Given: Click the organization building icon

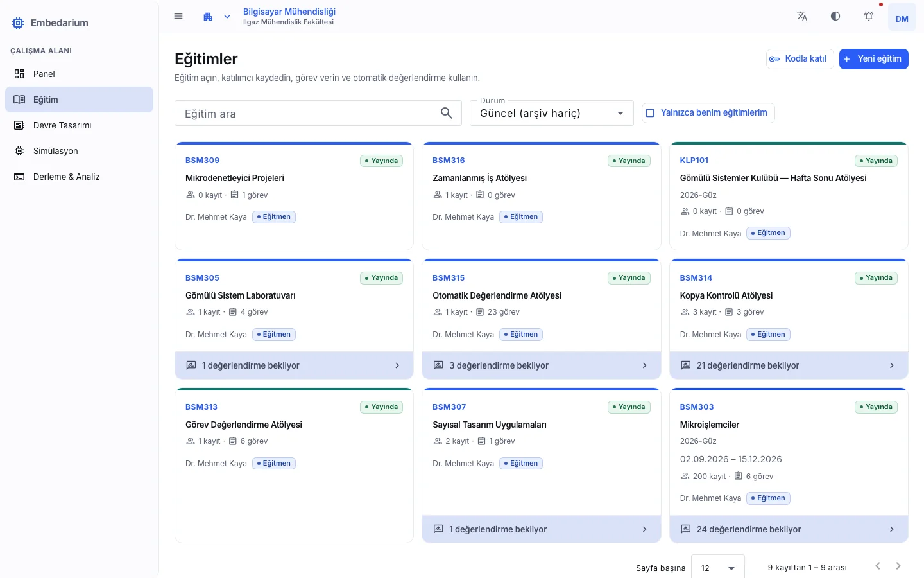Looking at the screenshot, I should 208,17.
